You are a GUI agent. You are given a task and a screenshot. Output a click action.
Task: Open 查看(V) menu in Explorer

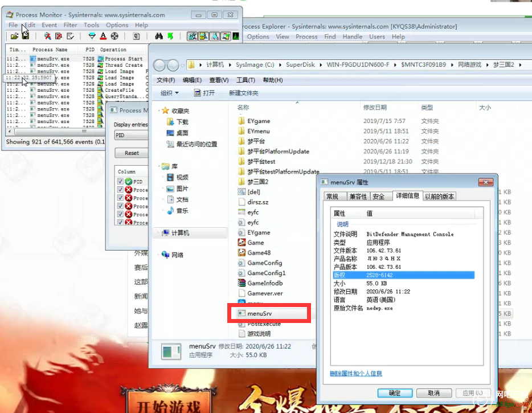pyautogui.click(x=219, y=80)
